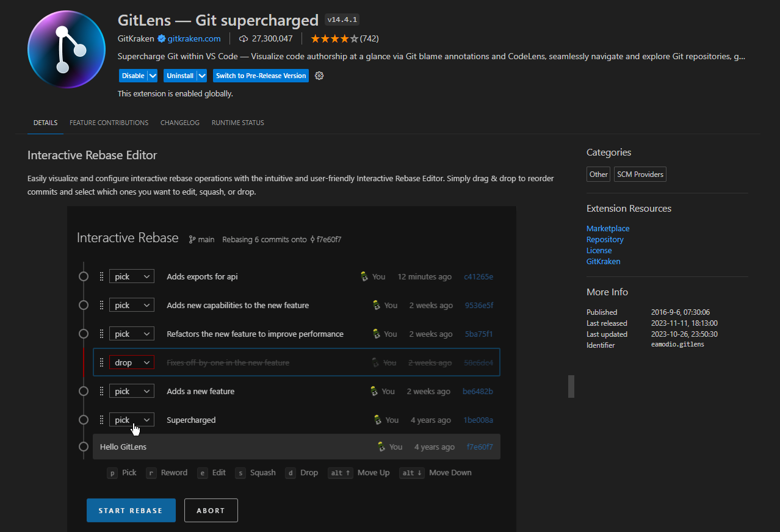Open the Repository resource link

click(x=605, y=239)
